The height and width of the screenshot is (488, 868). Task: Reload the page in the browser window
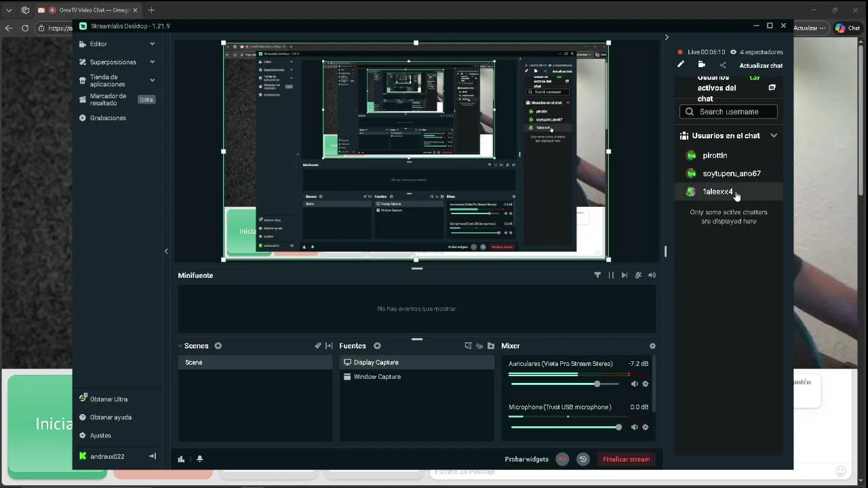25,28
